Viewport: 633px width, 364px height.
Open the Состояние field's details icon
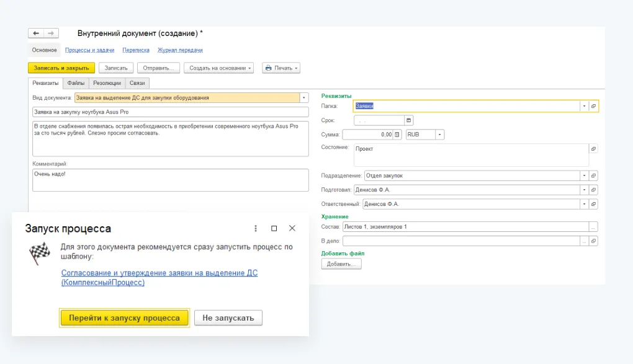tap(593, 149)
